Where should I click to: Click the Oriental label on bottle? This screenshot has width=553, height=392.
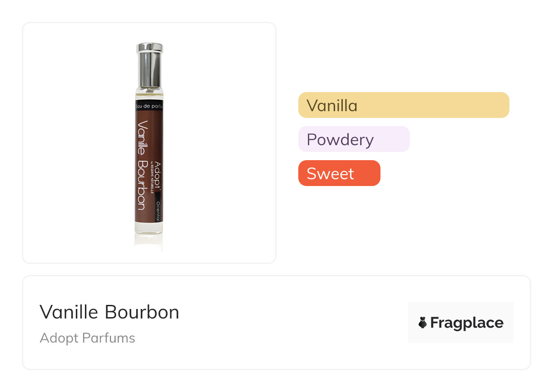(158, 210)
